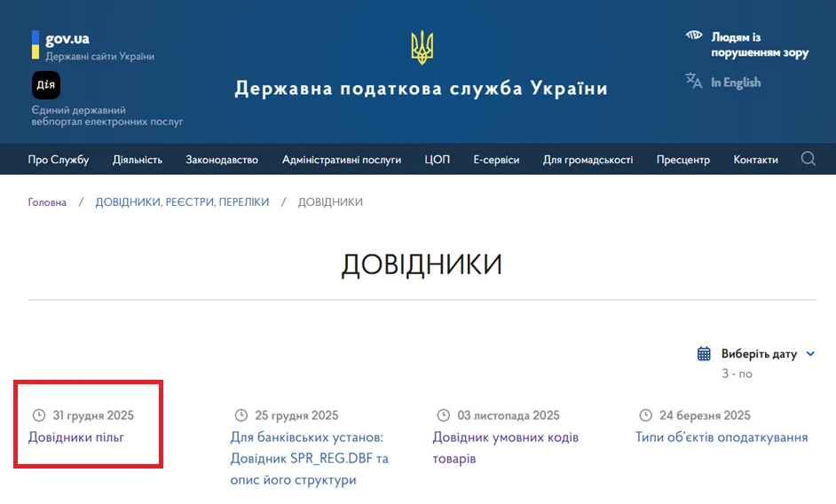Click the date 31 грудня 2025
The image size is (836, 504).
tap(93, 415)
